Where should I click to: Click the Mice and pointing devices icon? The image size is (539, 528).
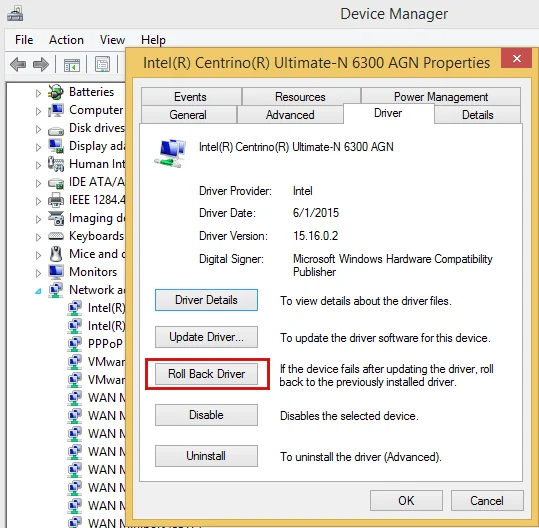(x=56, y=254)
